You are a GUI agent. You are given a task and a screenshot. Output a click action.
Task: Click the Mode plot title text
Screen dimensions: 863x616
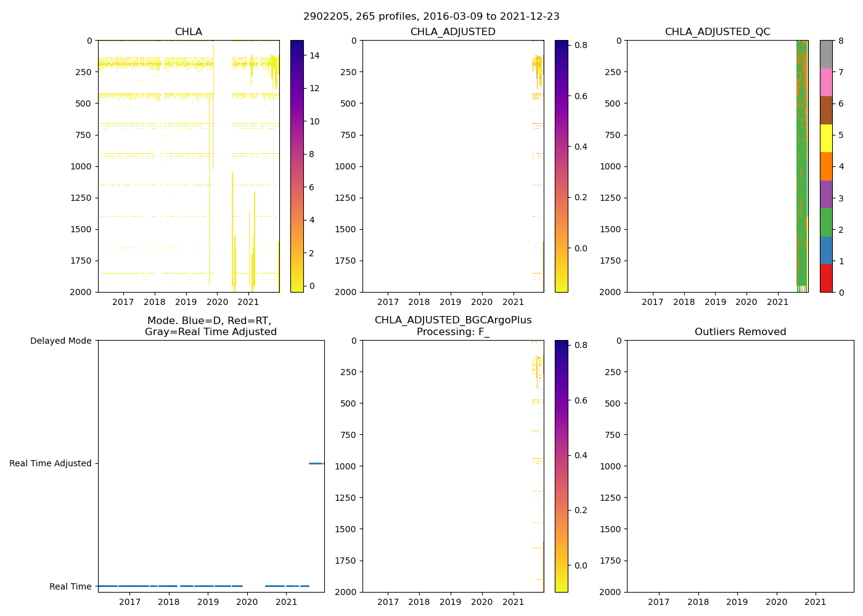pos(210,326)
